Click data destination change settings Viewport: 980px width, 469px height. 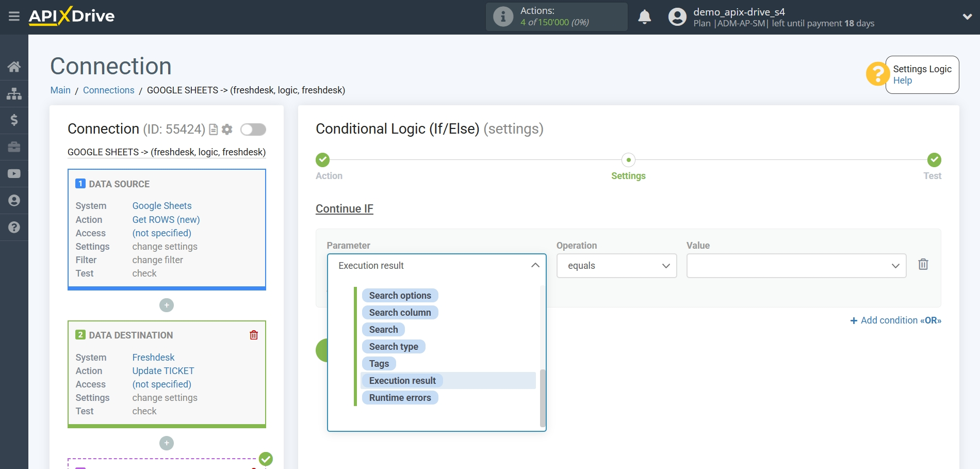coord(165,398)
